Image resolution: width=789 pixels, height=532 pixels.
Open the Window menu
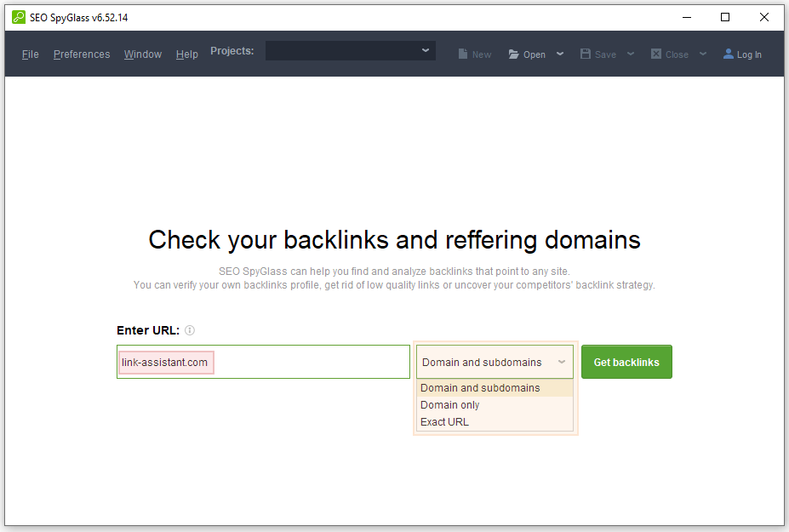pos(143,54)
